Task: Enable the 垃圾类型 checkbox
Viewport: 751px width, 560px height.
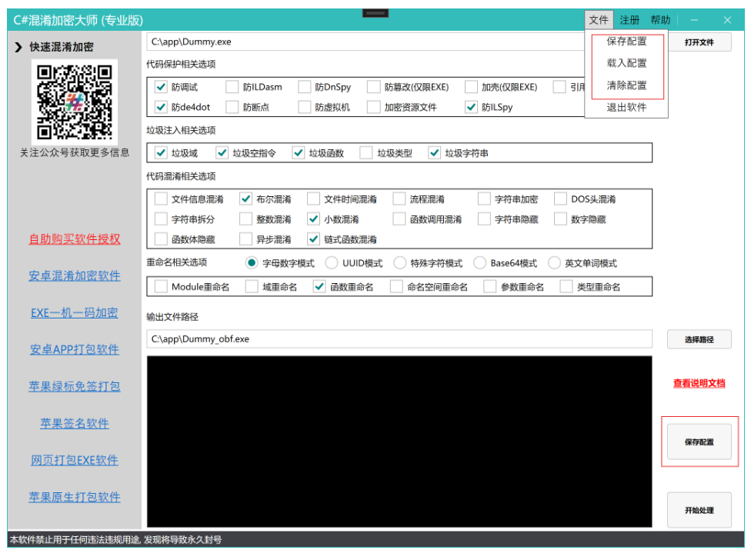Action: pos(366,153)
